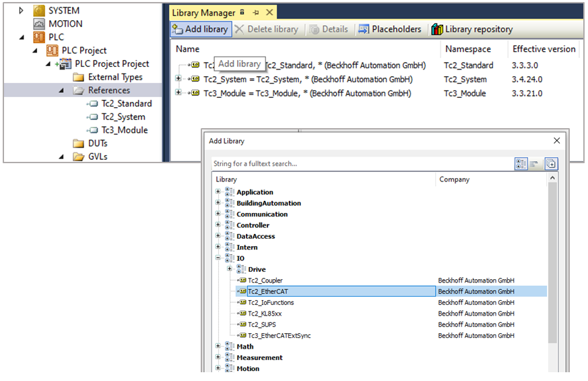Expand the Communication category
This screenshot has height=381, width=588.
click(218, 213)
